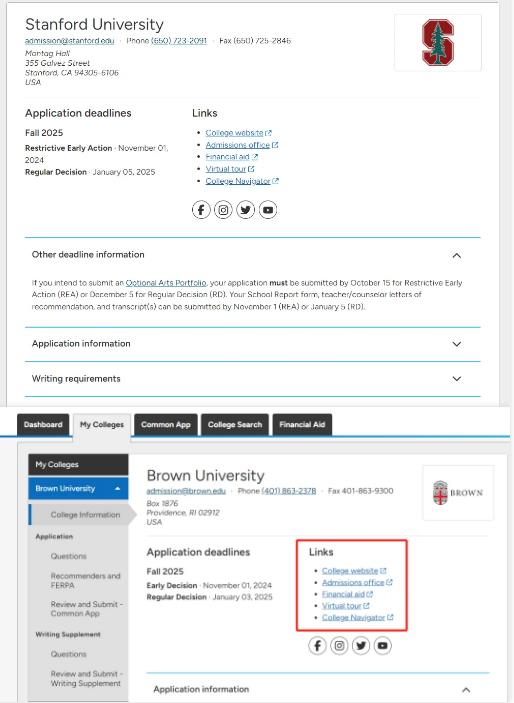Open Stanford's College website link
The height and width of the screenshot is (703, 514).
(239, 133)
